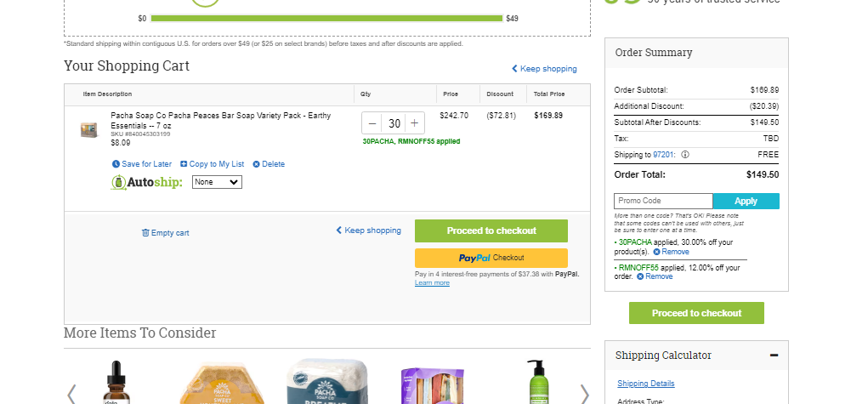Click the Pacha soap product thumbnail
The height and width of the screenshot is (404, 868).
tap(89, 130)
